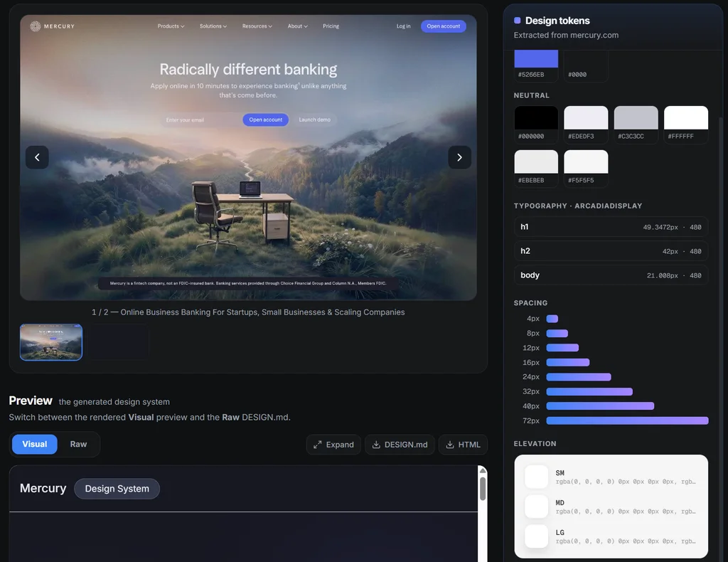Select the second dark screenshot thumbnail

pos(119,342)
